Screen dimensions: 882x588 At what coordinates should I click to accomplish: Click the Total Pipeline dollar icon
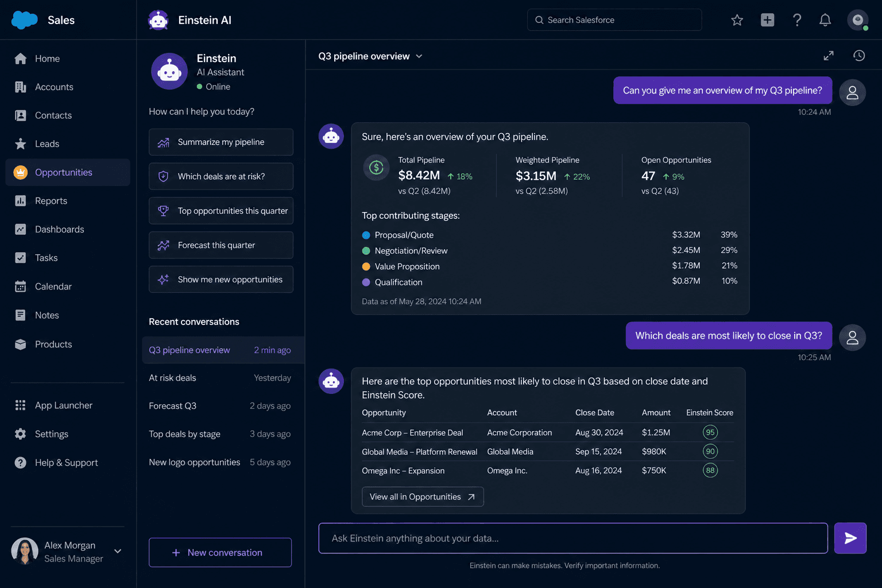click(x=376, y=168)
